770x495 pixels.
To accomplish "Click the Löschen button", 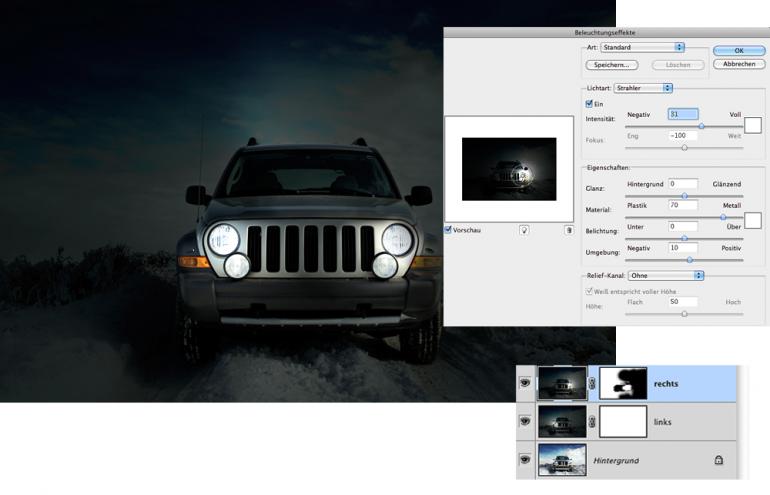I will pos(678,65).
